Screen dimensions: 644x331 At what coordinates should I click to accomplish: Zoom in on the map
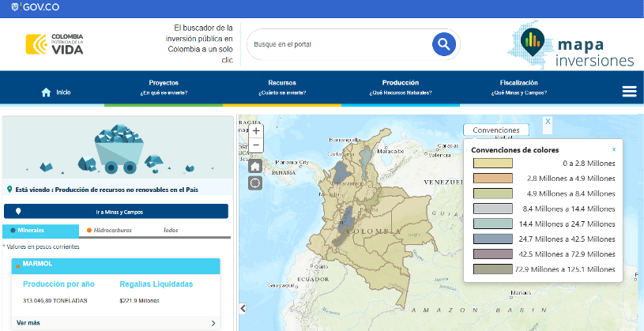click(x=255, y=131)
